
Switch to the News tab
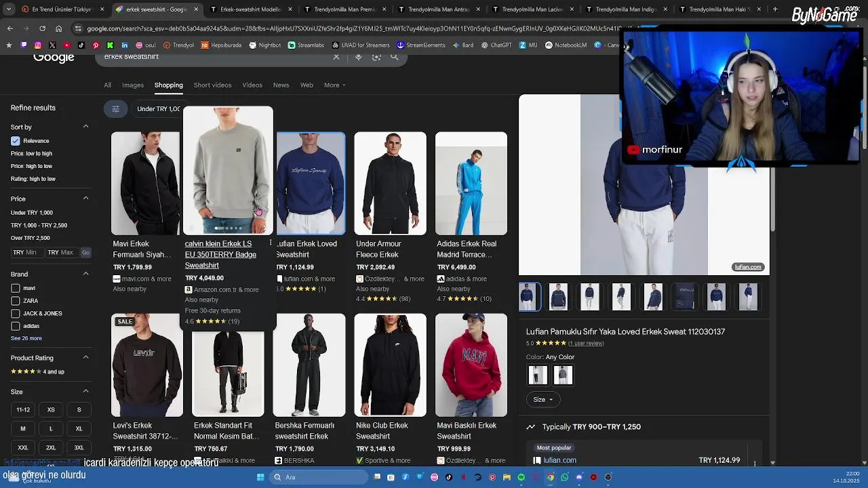coord(281,85)
